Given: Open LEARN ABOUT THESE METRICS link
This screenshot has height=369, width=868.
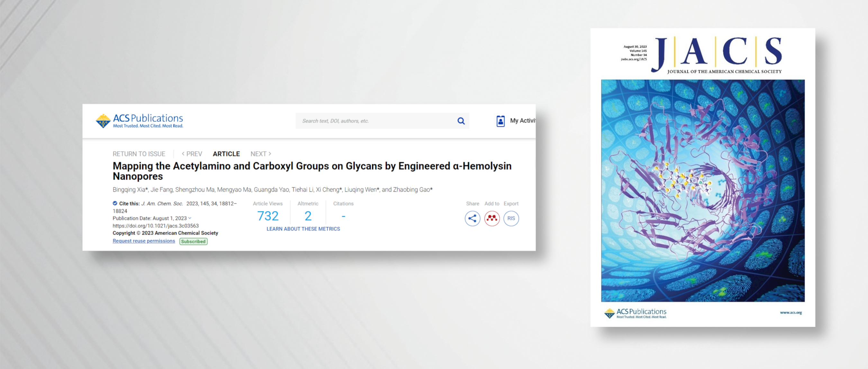Looking at the screenshot, I should point(303,229).
